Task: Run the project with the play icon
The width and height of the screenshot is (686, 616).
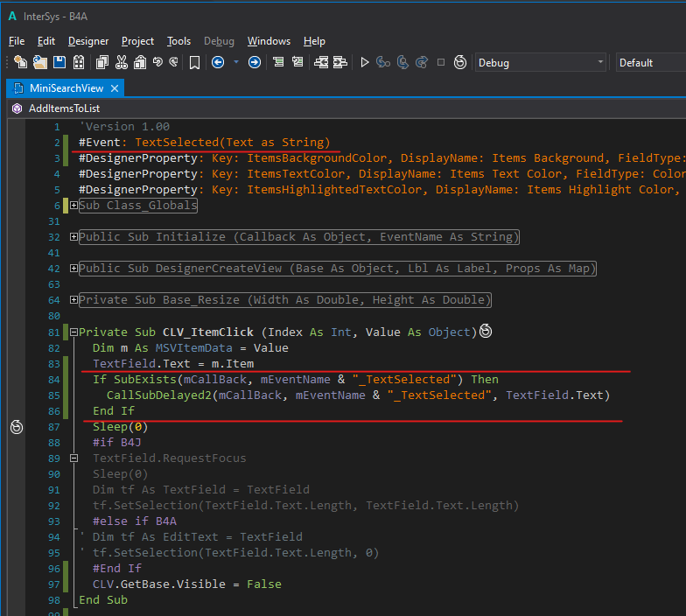Action: click(x=365, y=62)
